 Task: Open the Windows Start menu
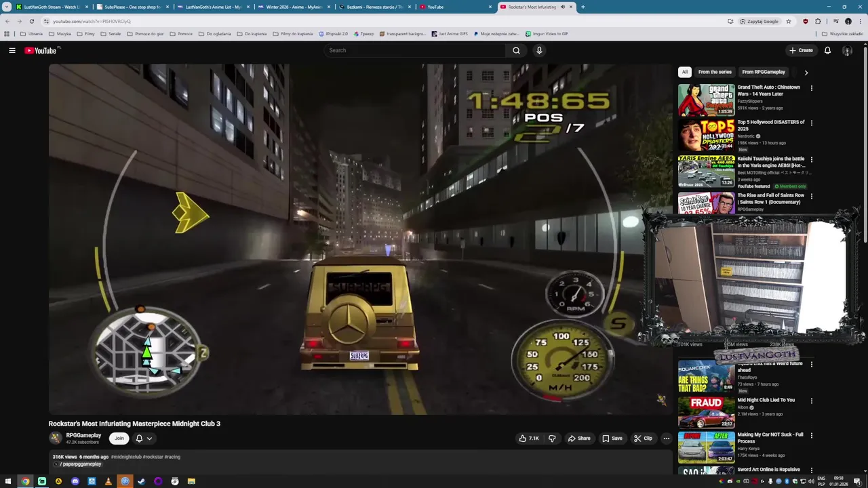coord(9,481)
